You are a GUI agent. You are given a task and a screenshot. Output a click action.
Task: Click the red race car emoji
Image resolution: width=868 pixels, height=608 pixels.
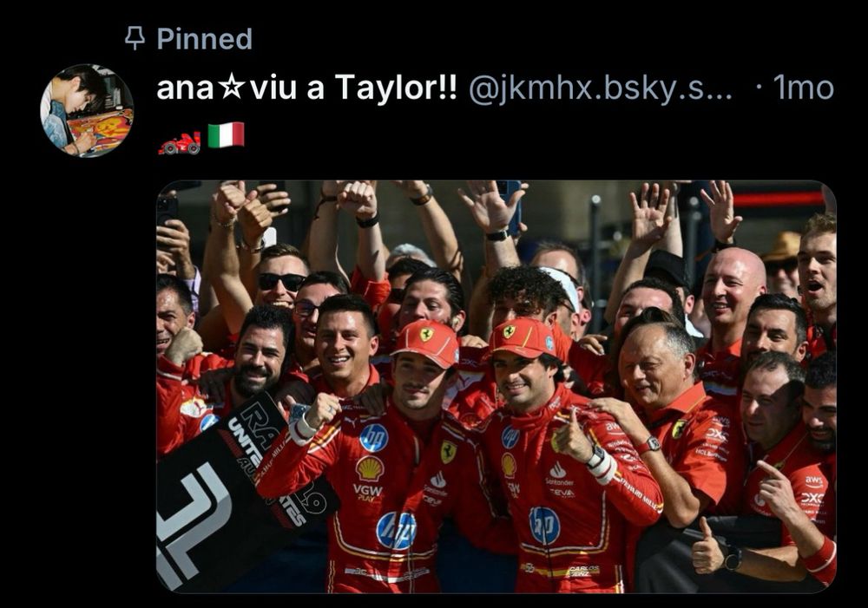click(180, 143)
